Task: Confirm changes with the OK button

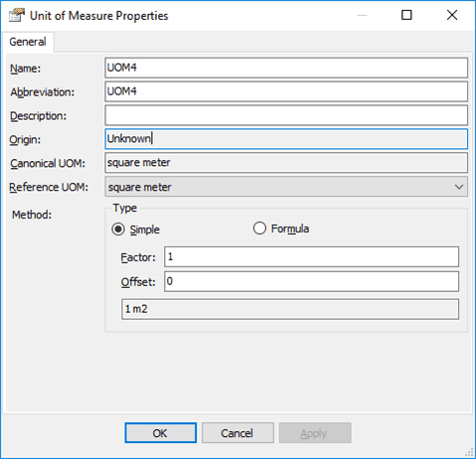Action: (161, 433)
